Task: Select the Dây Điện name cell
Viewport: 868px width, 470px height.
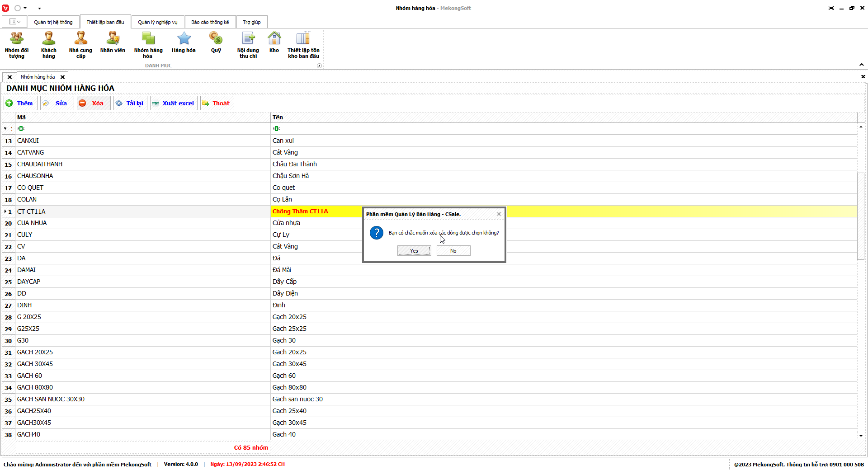Action: pos(564,294)
